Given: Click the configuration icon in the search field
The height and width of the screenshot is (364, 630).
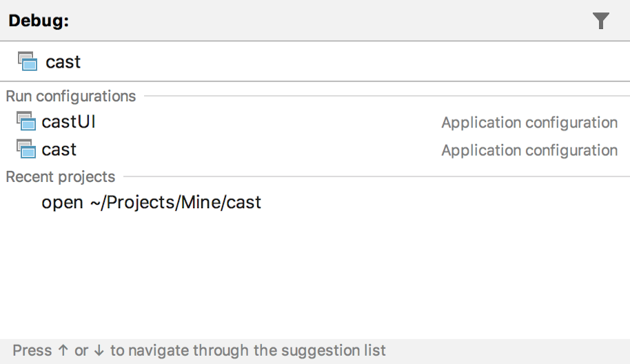Looking at the screenshot, I should click(27, 61).
